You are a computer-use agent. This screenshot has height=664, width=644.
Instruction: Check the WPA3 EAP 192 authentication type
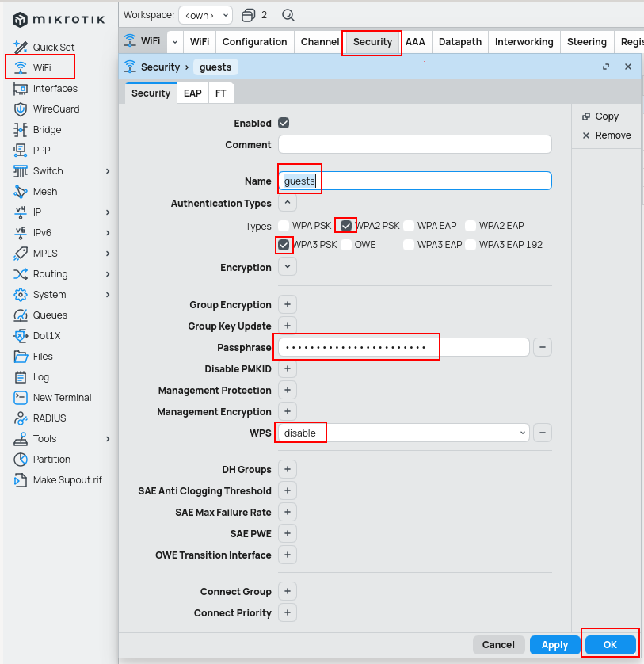point(471,245)
